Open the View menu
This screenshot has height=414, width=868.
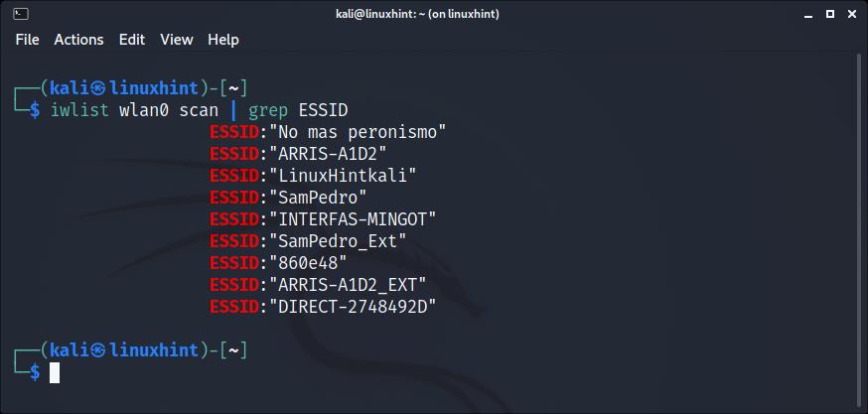point(177,40)
